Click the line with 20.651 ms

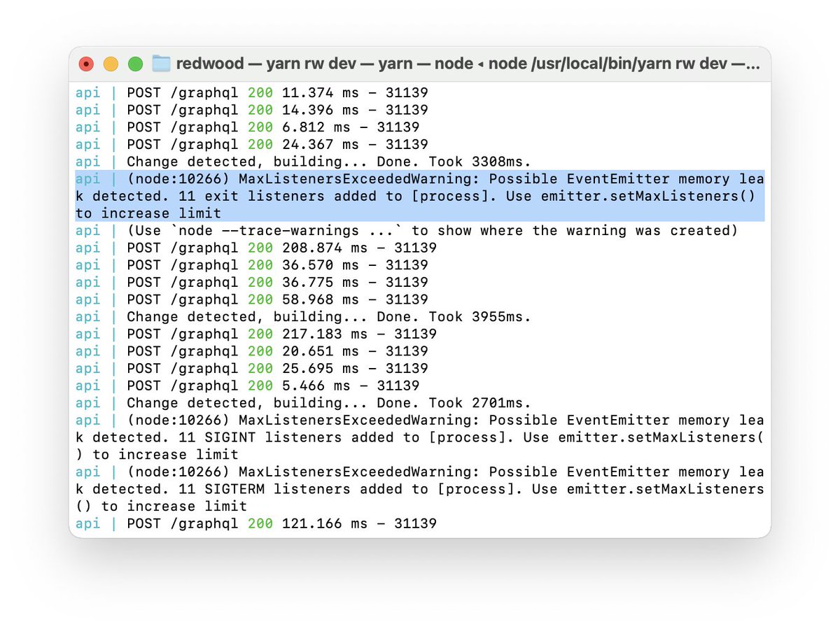[252, 351]
